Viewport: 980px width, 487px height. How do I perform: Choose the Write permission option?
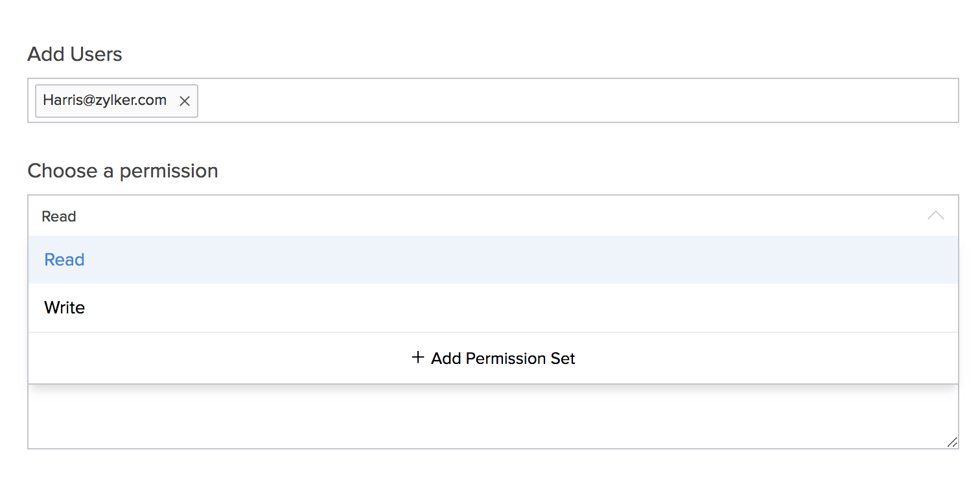click(493, 308)
